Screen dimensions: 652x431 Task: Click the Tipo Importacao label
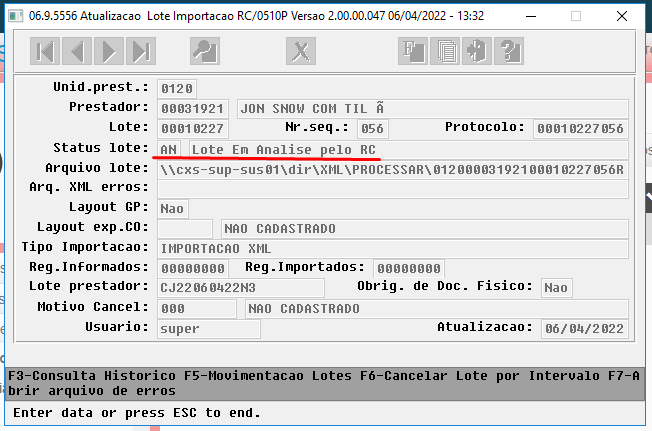[85, 247]
